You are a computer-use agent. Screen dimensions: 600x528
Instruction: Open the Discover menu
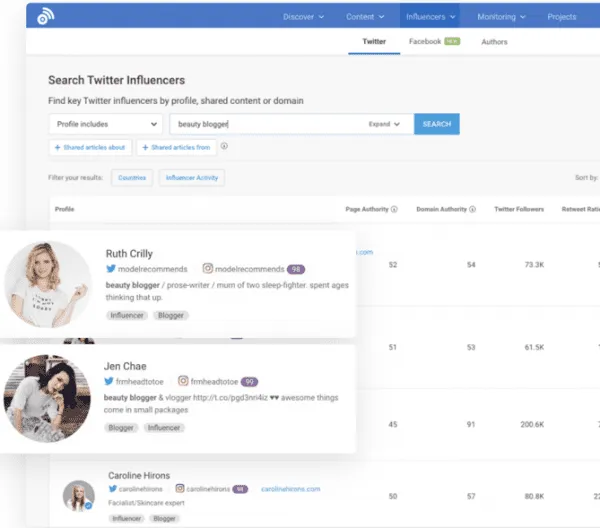303,17
